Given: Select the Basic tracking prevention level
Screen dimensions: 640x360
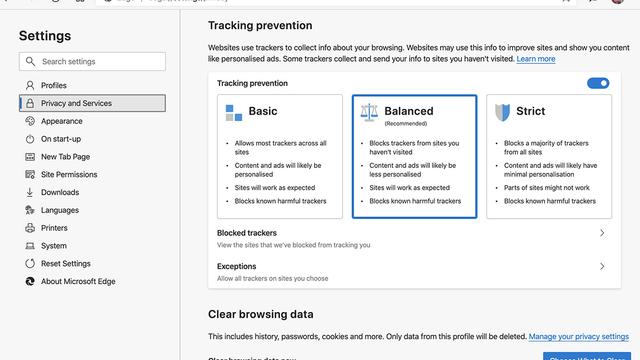Looking at the screenshot, I should 280,157.
